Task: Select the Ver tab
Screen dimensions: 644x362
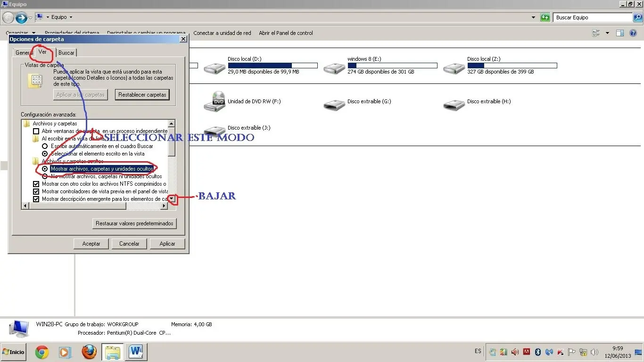Action: pyautogui.click(x=42, y=52)
